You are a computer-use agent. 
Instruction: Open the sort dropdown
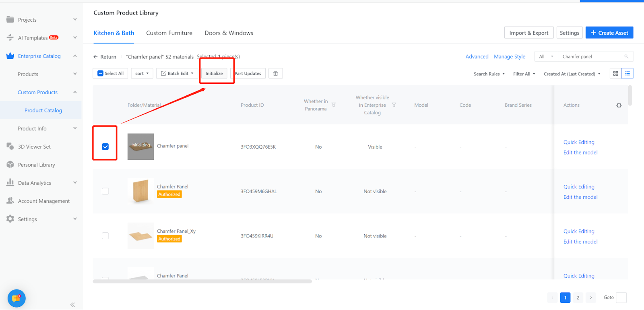coord(142,73)
